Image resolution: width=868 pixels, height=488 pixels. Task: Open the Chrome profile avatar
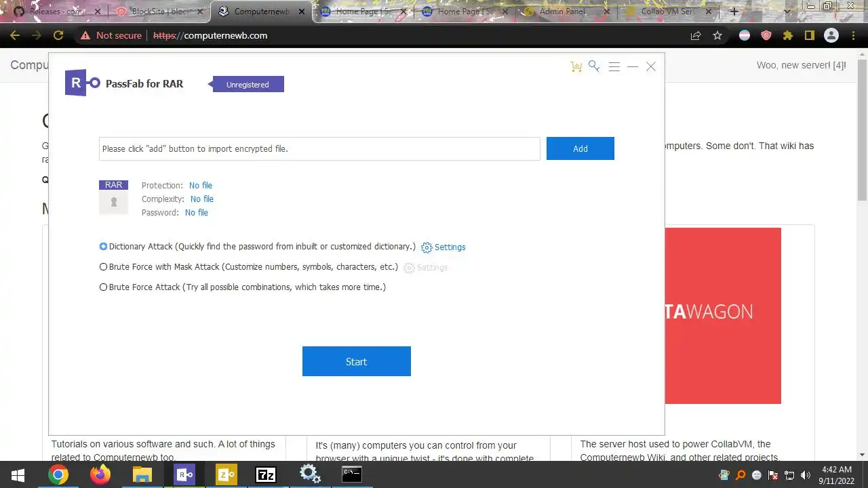pos(831,35)
